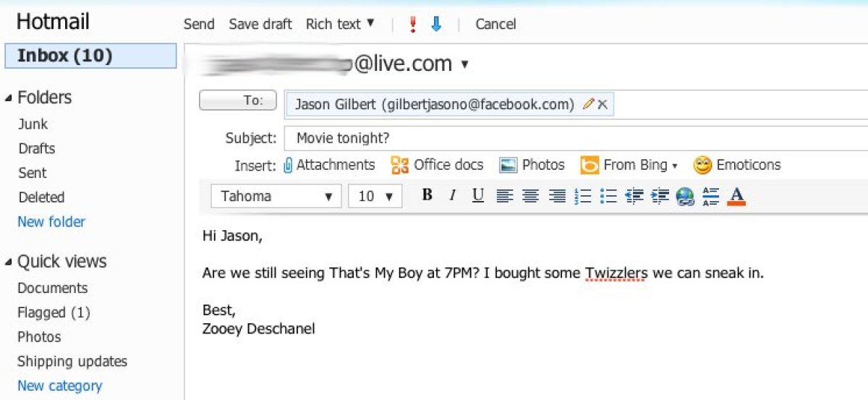Screen dimensions: 868x400
Task: Open the Junk folder
Action: tap(33, 124)
